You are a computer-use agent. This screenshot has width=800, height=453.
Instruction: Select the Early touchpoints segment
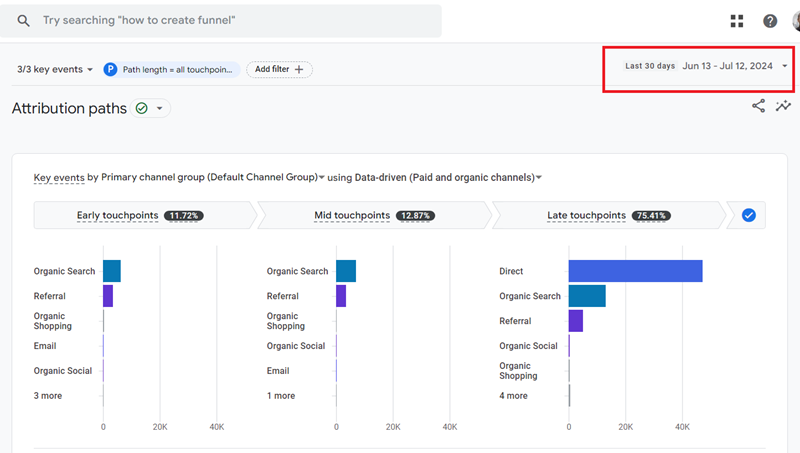[143, 215]
